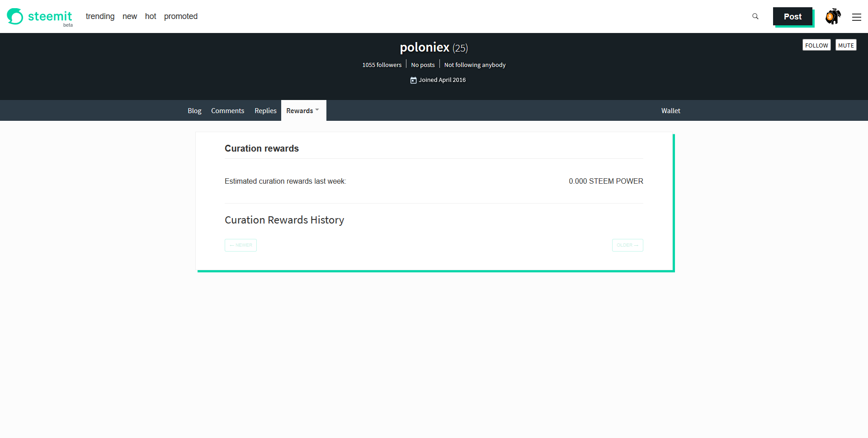Mute the poloniex account
Screen dimensions: 868x438
pos(846,45)
